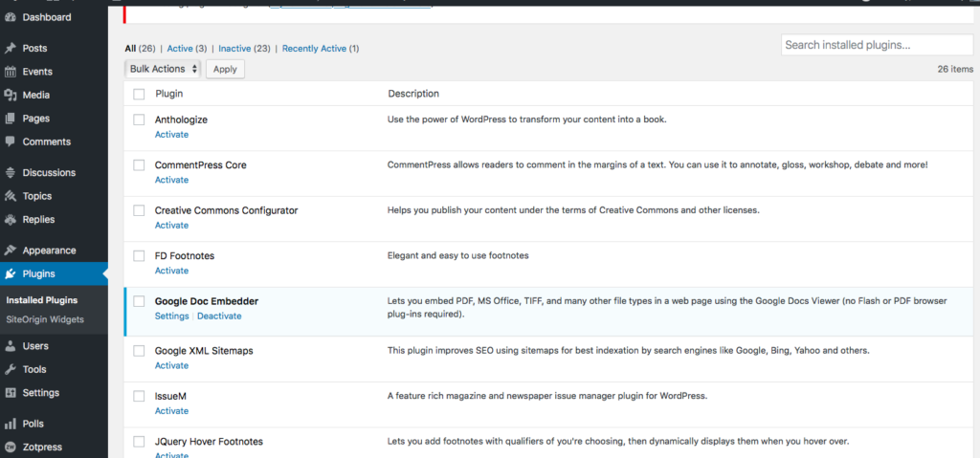
Task: Deactivate the Google Doc Embedder plugin
Action: pos(219,316)
